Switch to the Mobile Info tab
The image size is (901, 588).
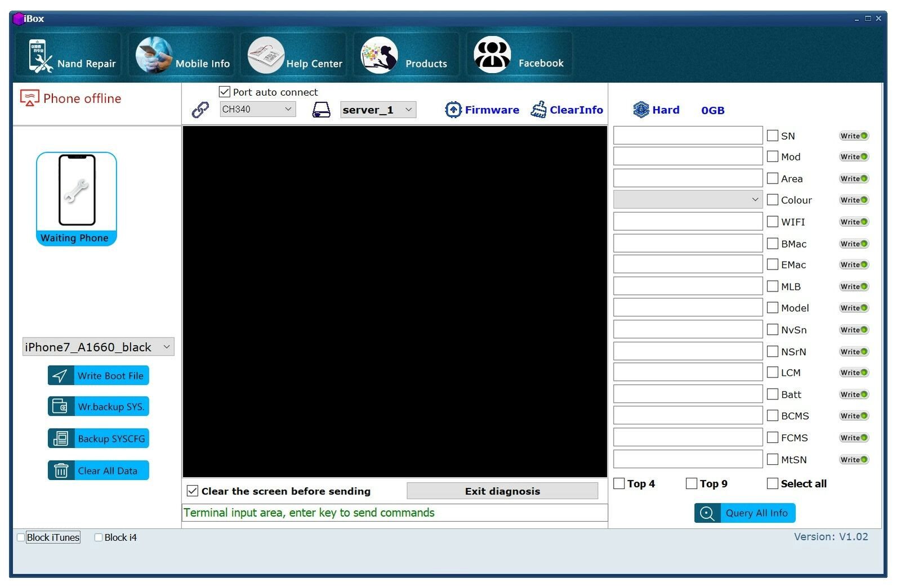pyautogui.click(x=182, y=55)
